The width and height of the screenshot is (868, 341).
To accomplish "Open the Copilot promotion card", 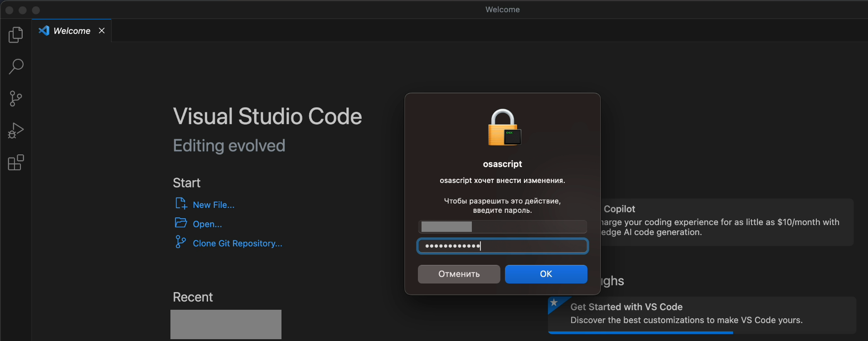I will [x=727, y=222].
